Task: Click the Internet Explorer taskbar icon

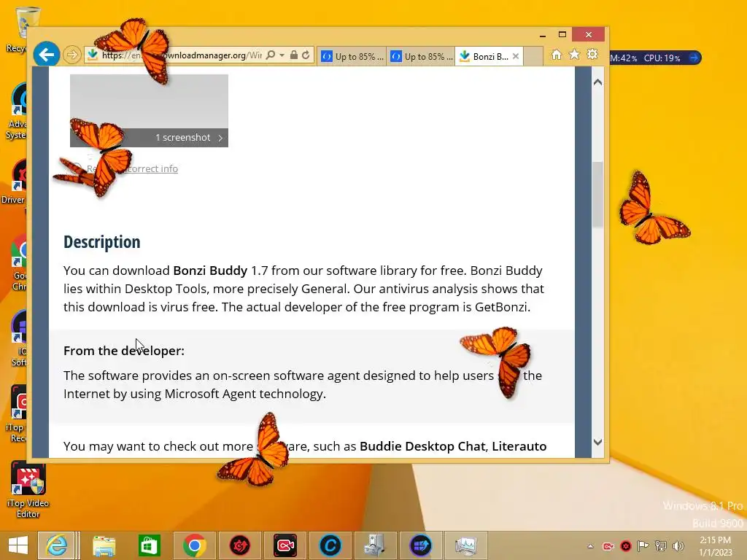Action: tap(56, 545)
